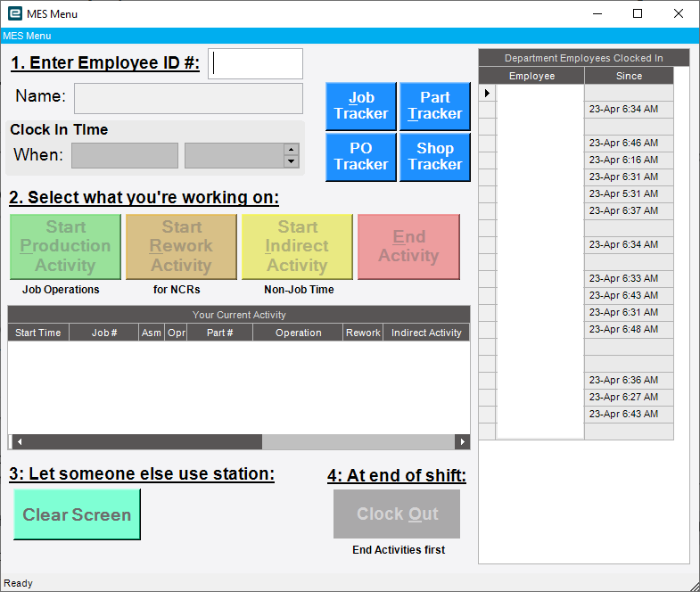Maximize the MES Menu window

(638, 14)
